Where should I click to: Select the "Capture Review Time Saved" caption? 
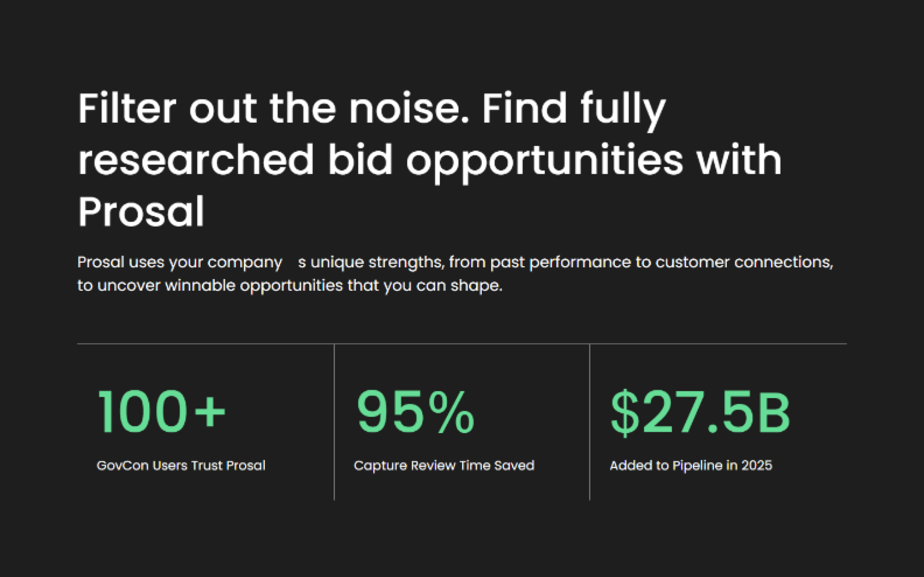444,465
